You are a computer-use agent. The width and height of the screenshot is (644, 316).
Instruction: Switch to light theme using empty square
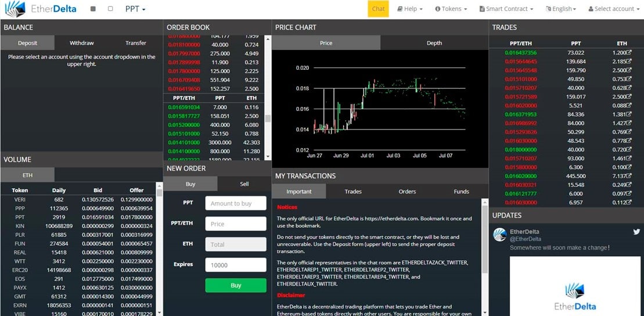pyautogui.click(x=110, y=9)
